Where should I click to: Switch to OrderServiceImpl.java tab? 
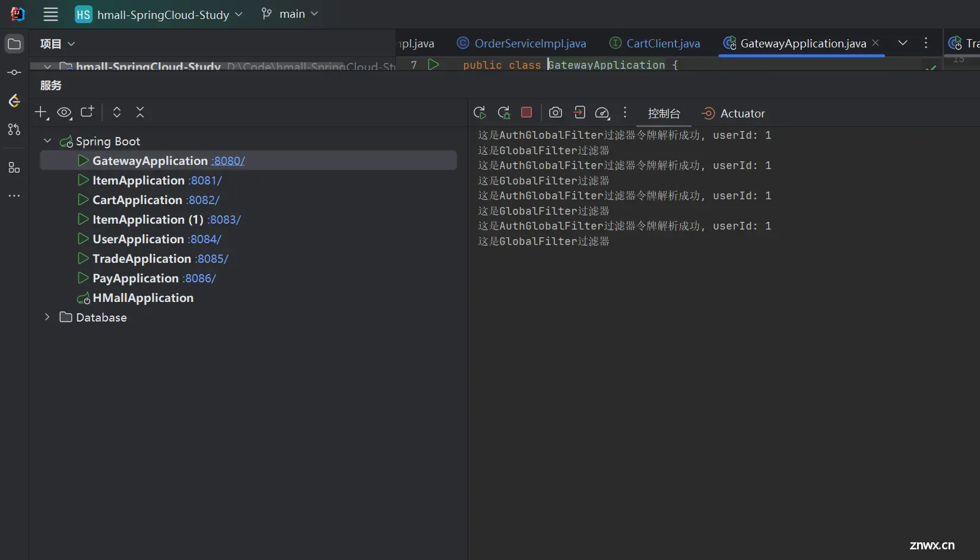tap(521, 43)
